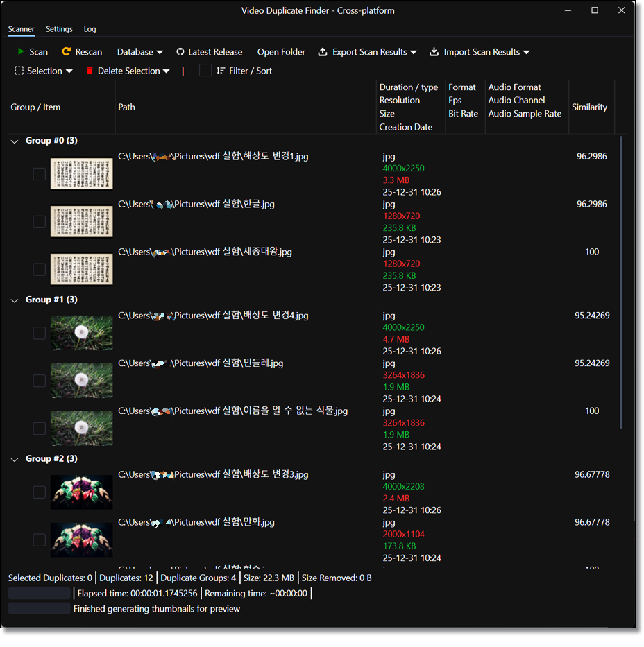
Task: Click the Selection marquee icon
Action: (17, 70)
